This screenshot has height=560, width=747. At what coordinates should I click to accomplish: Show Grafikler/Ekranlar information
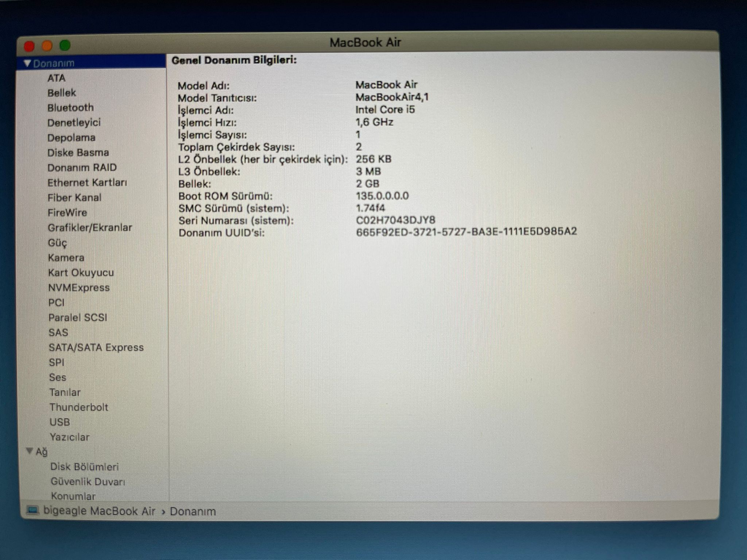(x=90, y=227)
